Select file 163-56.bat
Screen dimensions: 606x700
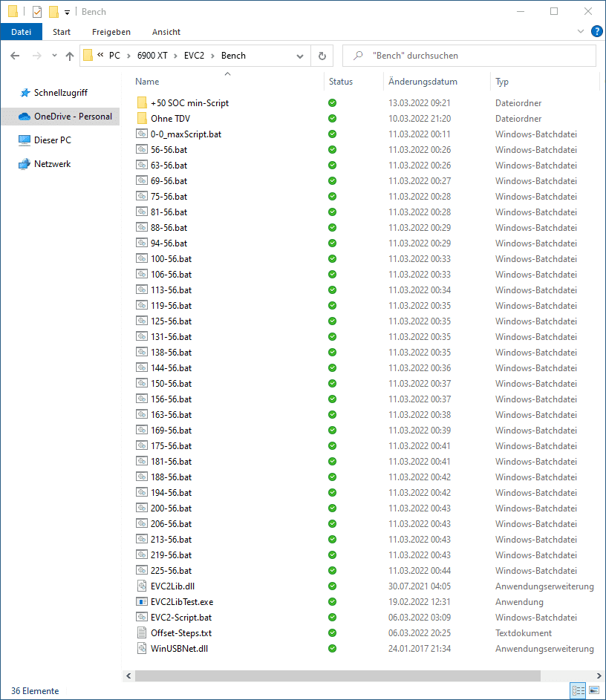[x=171, y=415]
